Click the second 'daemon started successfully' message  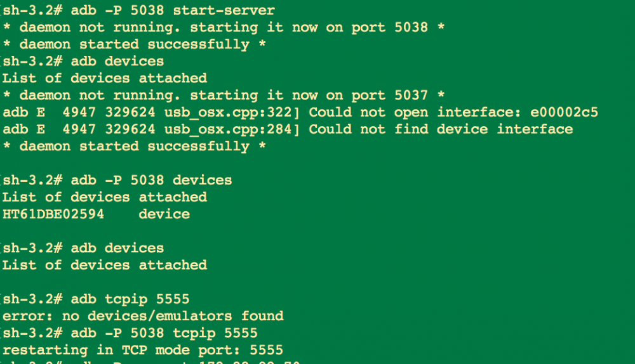click(x=134, y=146)
